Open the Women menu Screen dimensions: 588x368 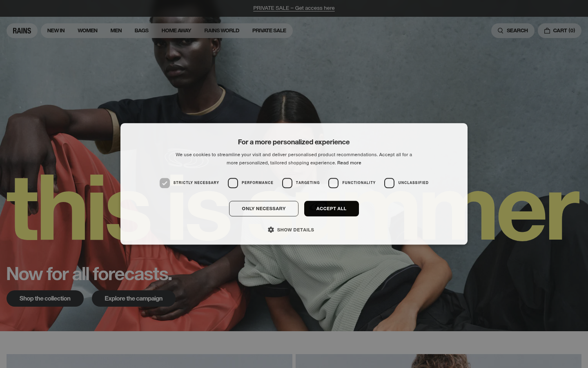tap(87, 31)
